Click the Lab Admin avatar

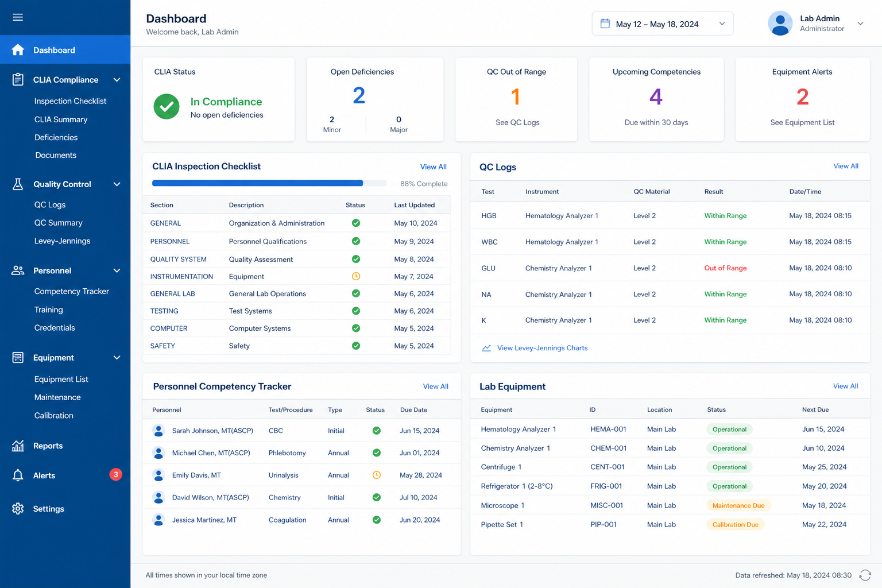(780, 24)
